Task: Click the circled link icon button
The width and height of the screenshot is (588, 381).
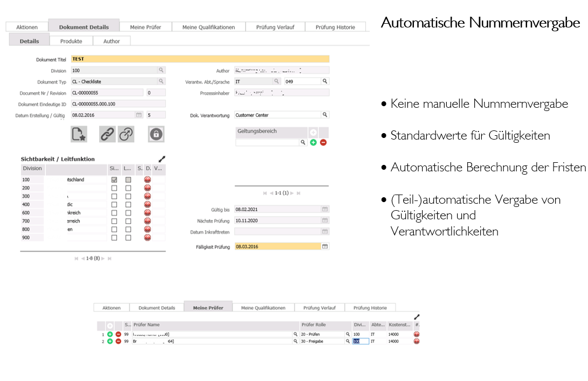Action: pyautogui.click(x=126, y=134)
